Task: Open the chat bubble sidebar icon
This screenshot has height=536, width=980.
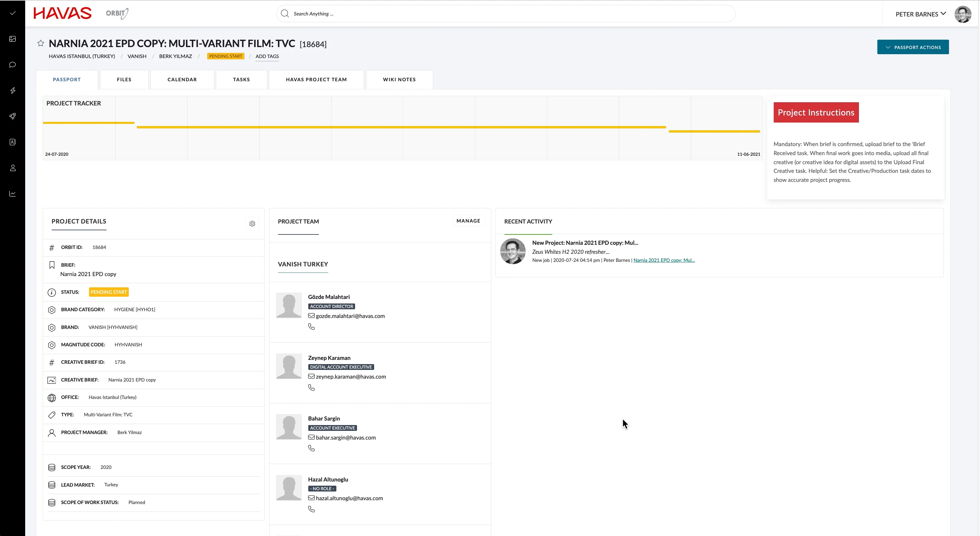Action: (x=13, y=65)
